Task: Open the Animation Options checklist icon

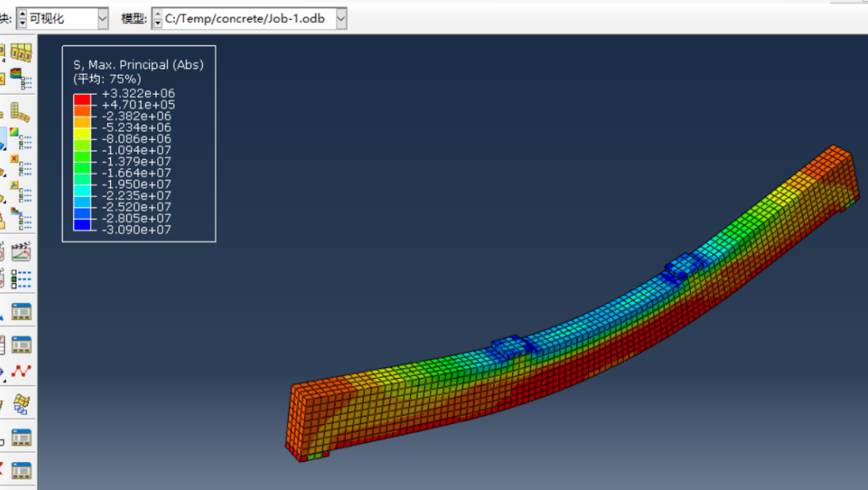Action: coord(21,278)
